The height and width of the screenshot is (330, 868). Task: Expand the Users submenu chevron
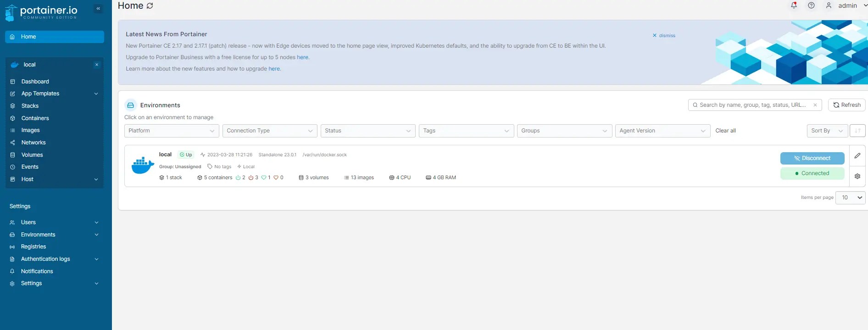click(x=96, y=222)
